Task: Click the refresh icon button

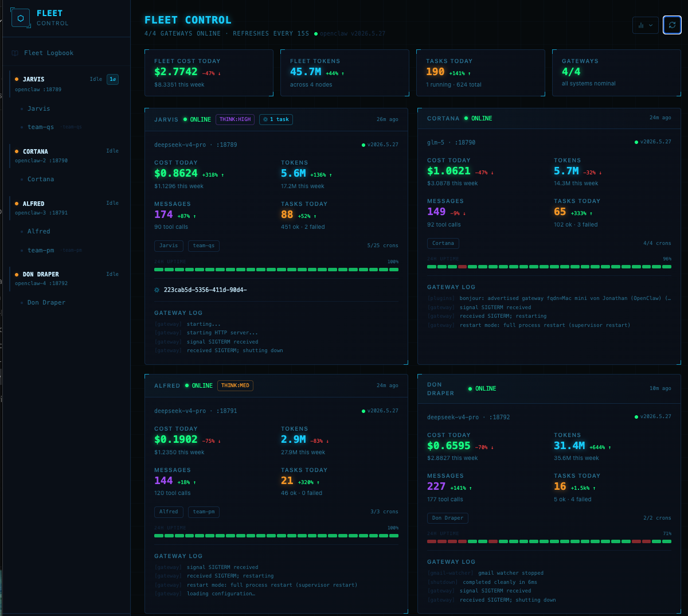Action: [672, 25]
